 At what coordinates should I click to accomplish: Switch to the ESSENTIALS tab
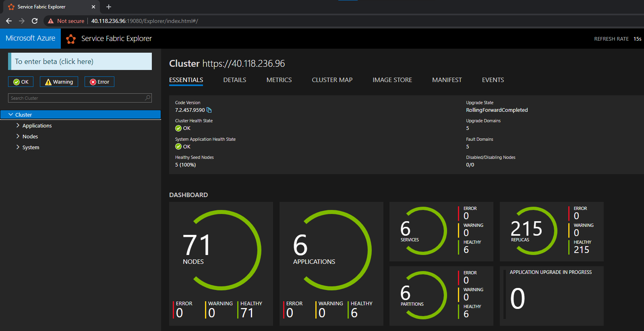tap(186, 80)
